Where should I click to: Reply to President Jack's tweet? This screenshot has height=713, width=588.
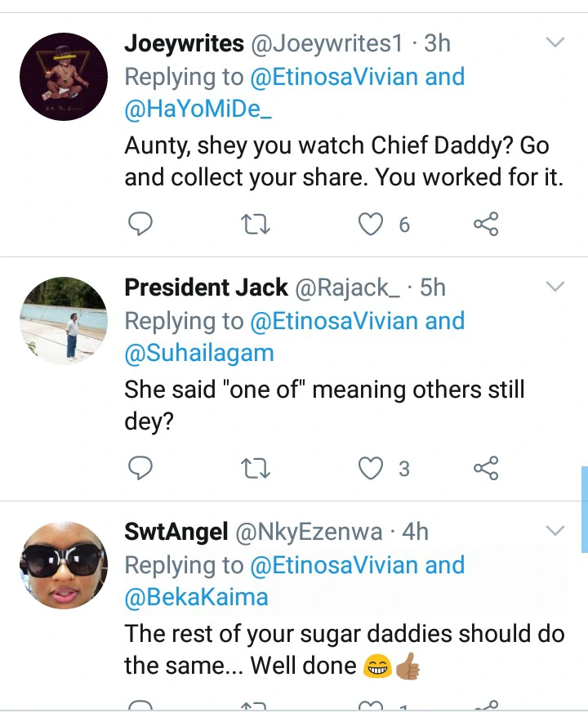(140, 468)
